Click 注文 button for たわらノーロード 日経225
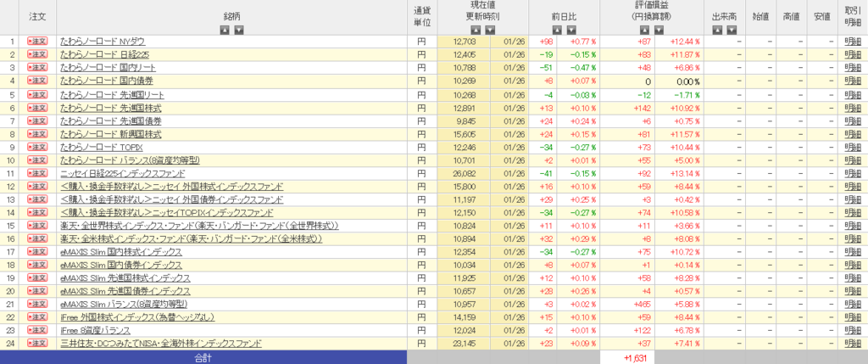This screenshot has width=868, height=364. tap(37, 54)
